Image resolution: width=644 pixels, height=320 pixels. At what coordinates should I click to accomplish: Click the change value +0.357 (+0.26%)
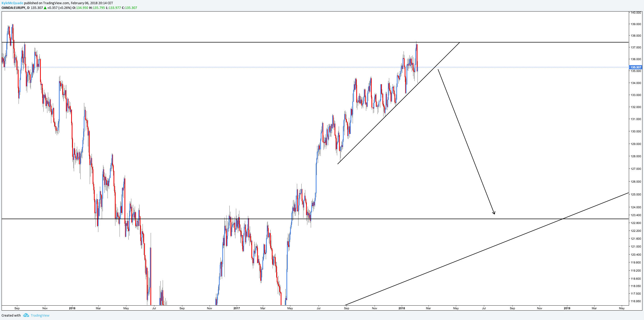59,8
